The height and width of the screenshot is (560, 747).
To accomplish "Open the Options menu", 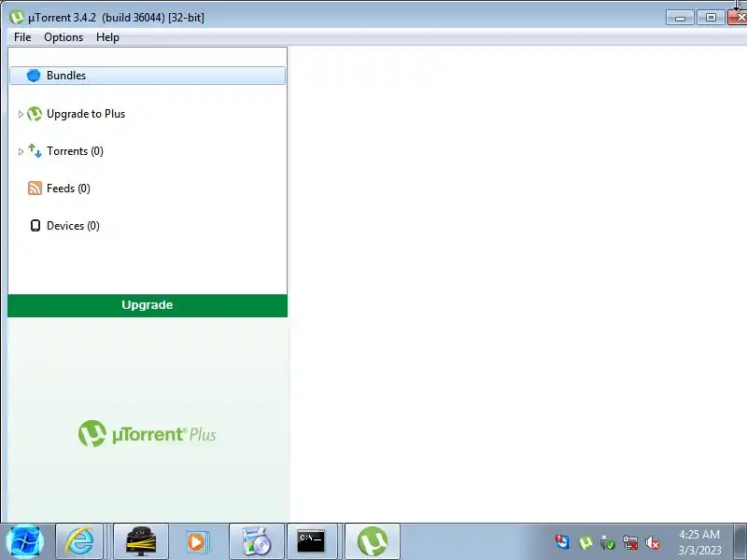I will tap(63, 37).
